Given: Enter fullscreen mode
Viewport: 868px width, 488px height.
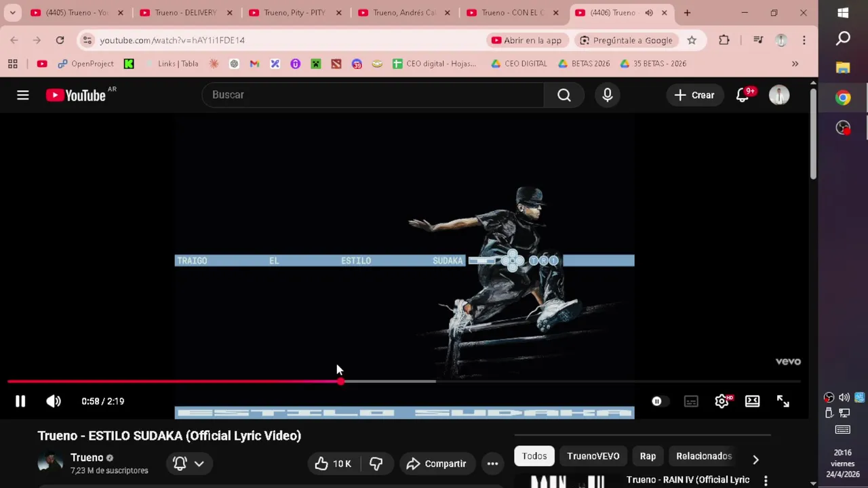Looking at the screenshot, I should point(783,401).
